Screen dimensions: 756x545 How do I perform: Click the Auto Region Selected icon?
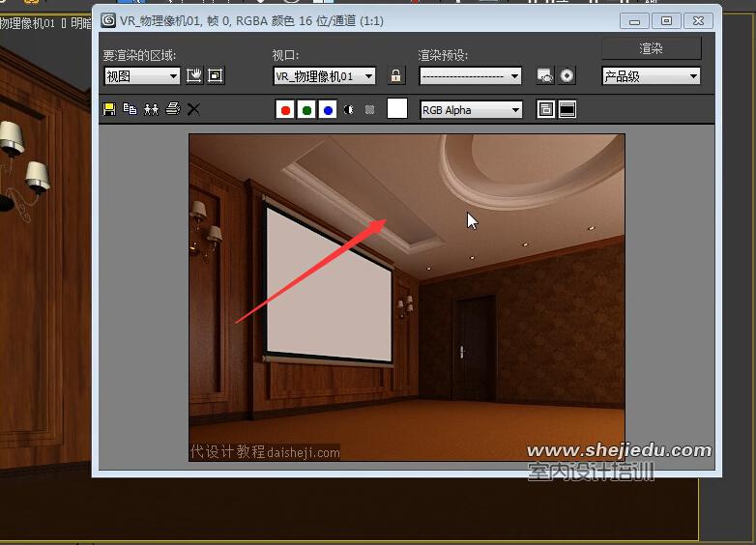(216, 75)
